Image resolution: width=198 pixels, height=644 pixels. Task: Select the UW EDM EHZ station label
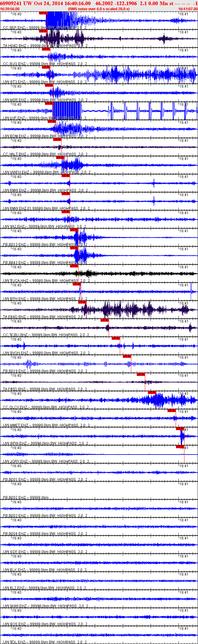45,136
